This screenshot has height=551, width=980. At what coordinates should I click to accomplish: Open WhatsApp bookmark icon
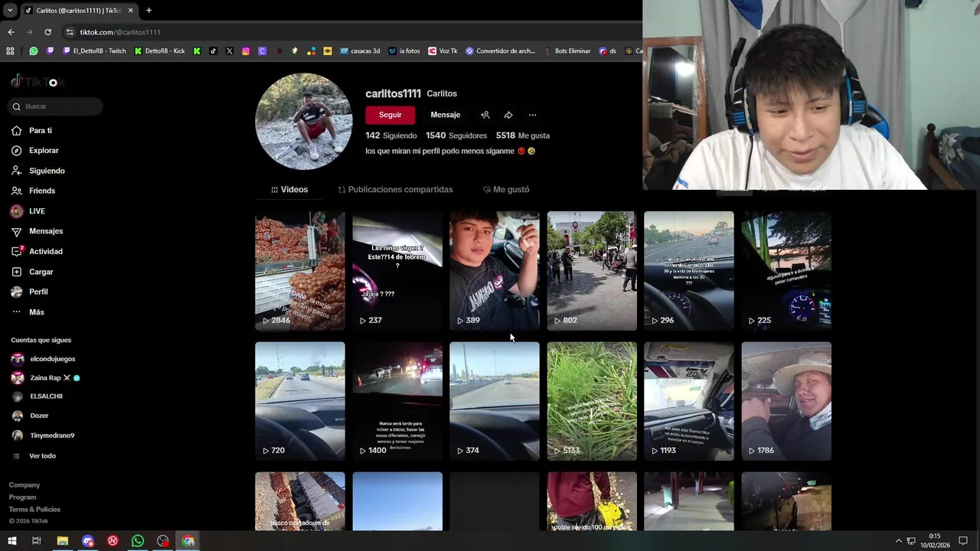34,51
